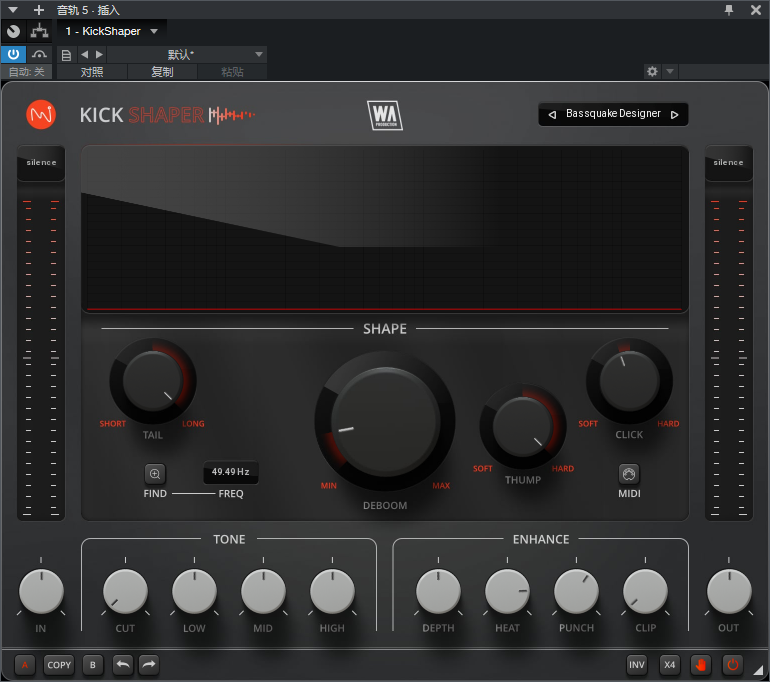Click the IN gain knob
770x682 pixels.
(x=41, y=592)
